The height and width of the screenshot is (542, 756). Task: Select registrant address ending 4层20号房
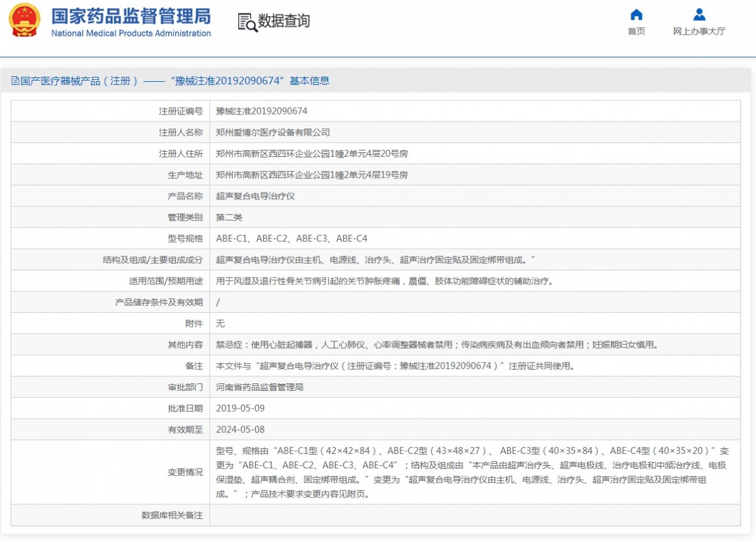tap(312, 154)
